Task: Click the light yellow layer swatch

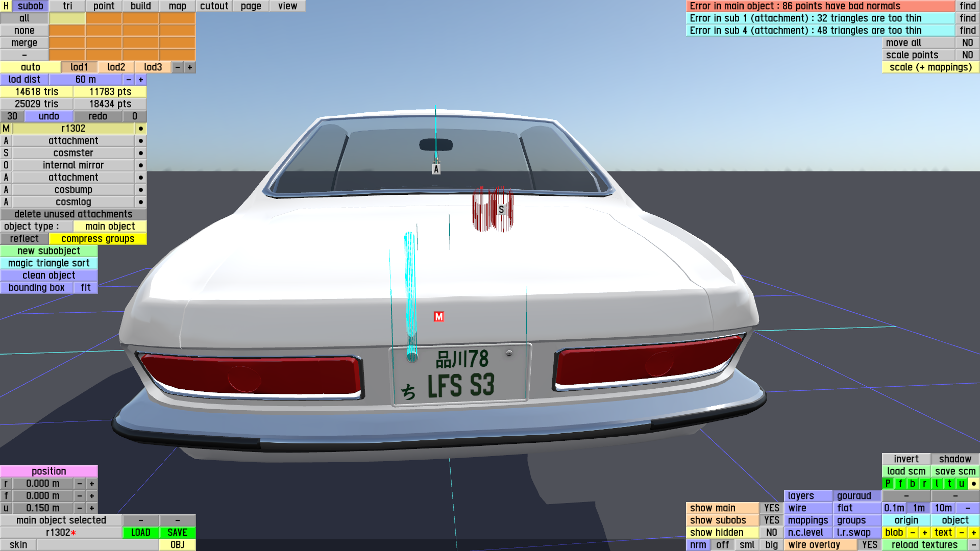Action: pos(67,18)
